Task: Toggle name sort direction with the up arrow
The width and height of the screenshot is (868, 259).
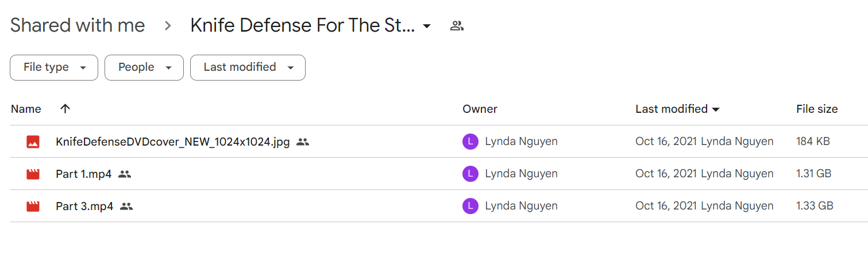Action: 65,109
